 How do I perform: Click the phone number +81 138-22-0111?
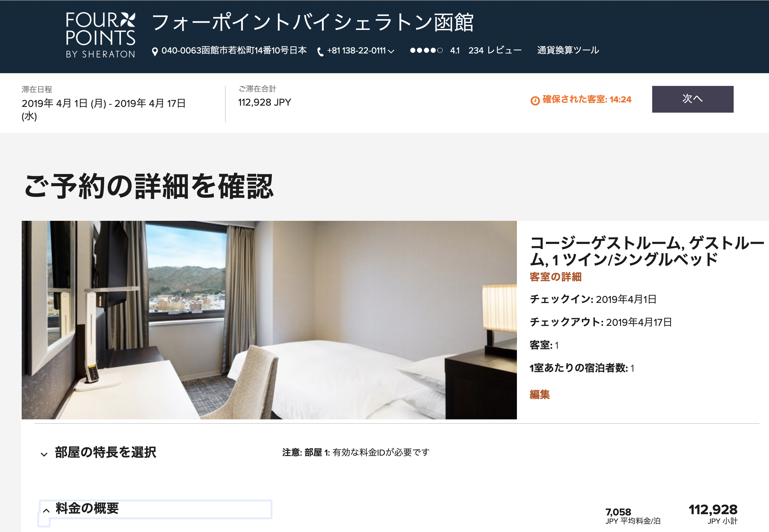pos(356,51)
